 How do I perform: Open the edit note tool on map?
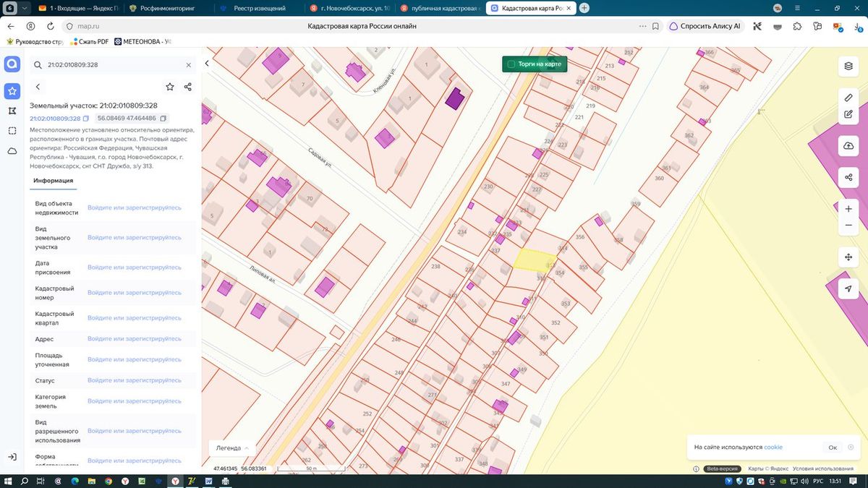848,114
